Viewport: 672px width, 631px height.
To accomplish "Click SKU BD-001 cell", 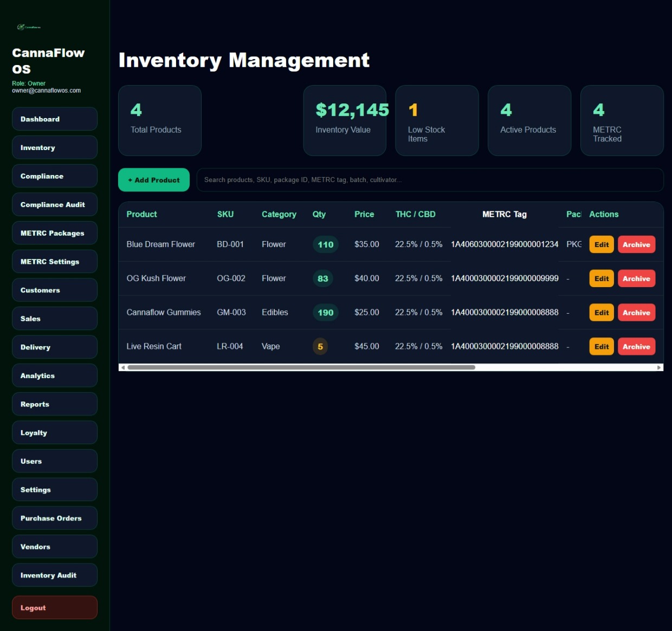I will coord(230,244).
